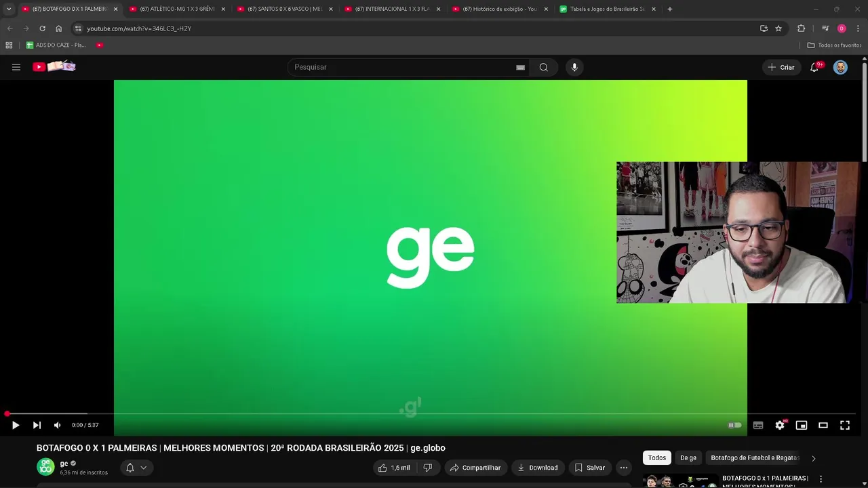Open the Compartilhar share dialog
Screen dimensions: 868x488
(475, 468)
